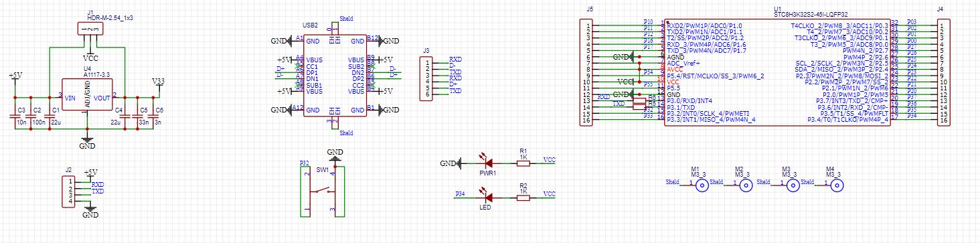Image resolution: width=980 pixels, height=243 pixels.
Task: Click the P03 net label near J4
Action: (911, 22)
